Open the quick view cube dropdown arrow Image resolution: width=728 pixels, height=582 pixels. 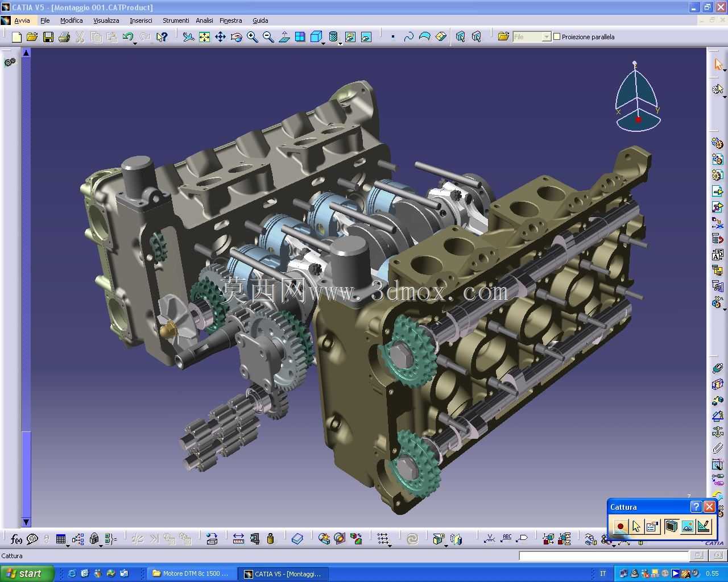tap(324, 43)
